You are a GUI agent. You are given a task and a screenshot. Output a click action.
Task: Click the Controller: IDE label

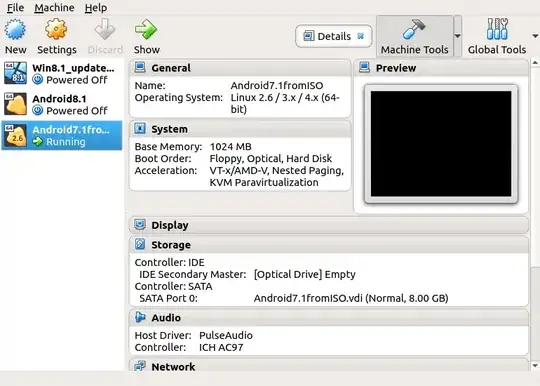pos(169,262)
